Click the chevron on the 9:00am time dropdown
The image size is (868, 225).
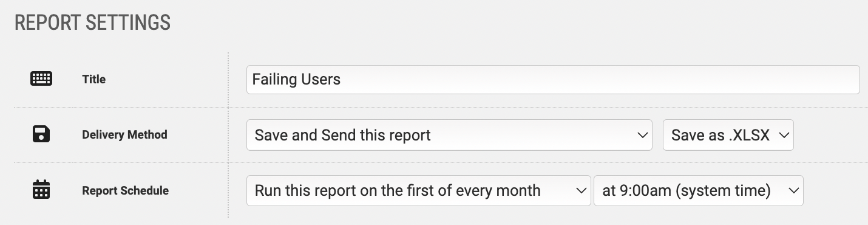click(793, 192)
